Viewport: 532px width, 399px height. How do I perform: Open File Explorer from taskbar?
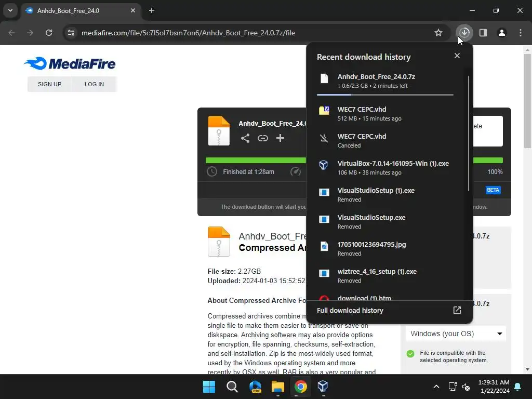coord(278,387)
